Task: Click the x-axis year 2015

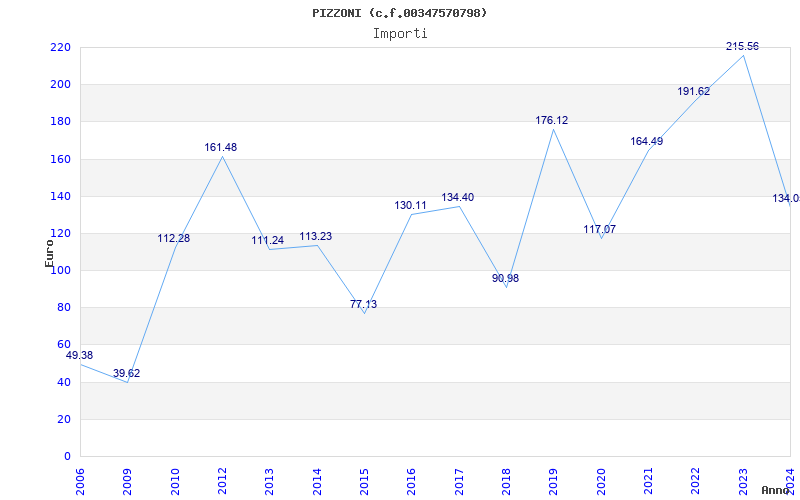Action: pyautogui.click(x=364, y=481)
